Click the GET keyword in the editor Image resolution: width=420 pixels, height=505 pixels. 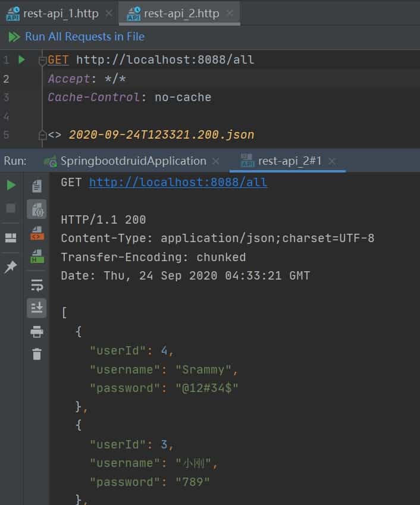[58, 60]
